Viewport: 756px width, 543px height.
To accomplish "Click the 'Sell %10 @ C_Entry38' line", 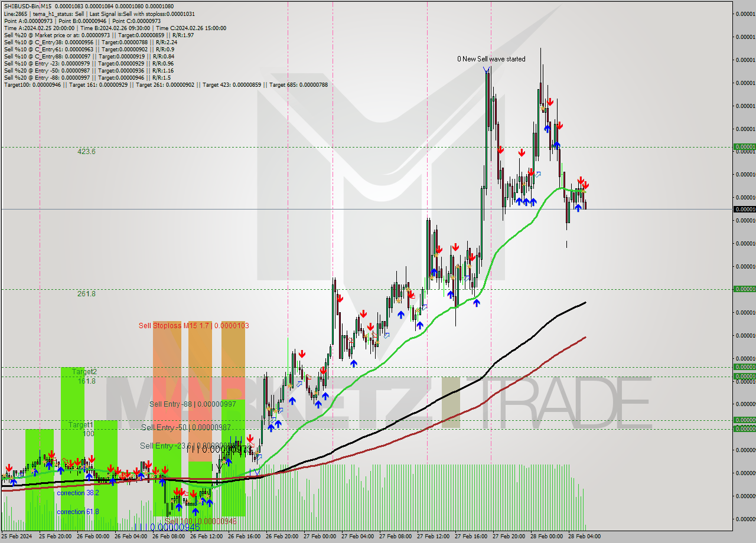I will [x=90, y=42].
